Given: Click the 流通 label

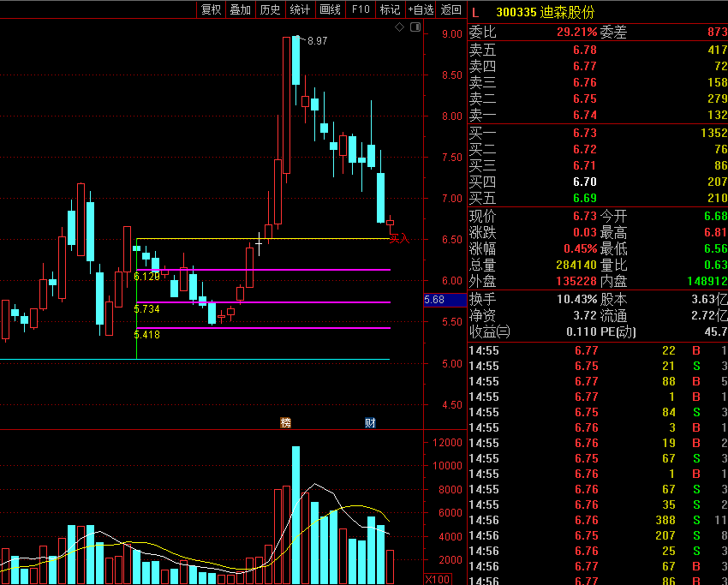Looking at the screenshot, I should tap(613, 316).
